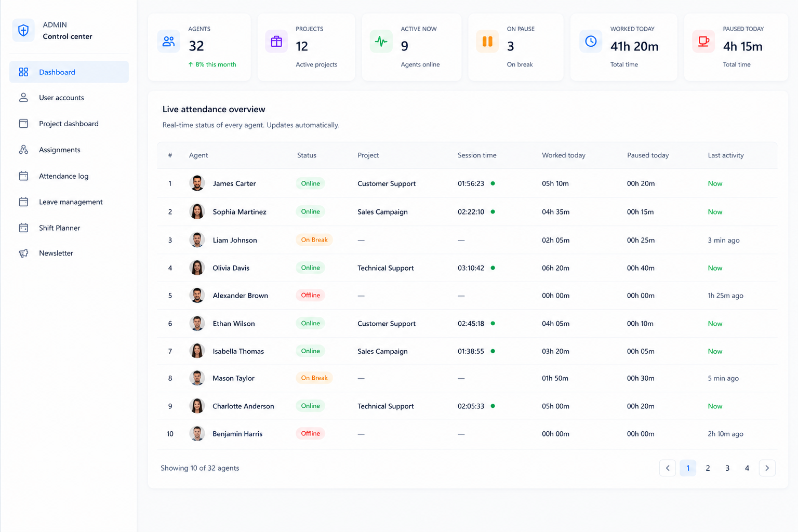Viewport: 798px width, 532px height.
Task: Select current page 1 button
Action: pyautogui.click(x=688, y=468)
